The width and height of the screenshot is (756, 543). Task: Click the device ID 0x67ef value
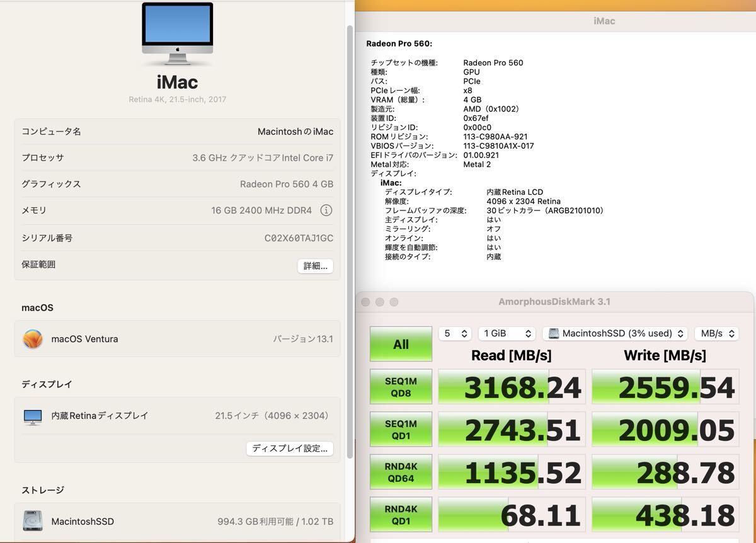pyautogui.click(x=476, y=118)
